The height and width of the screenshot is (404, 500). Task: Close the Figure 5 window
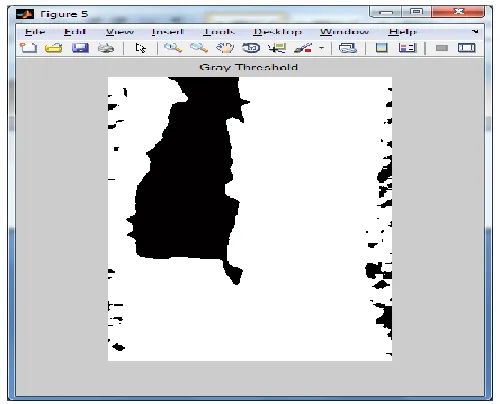point(458,12)
